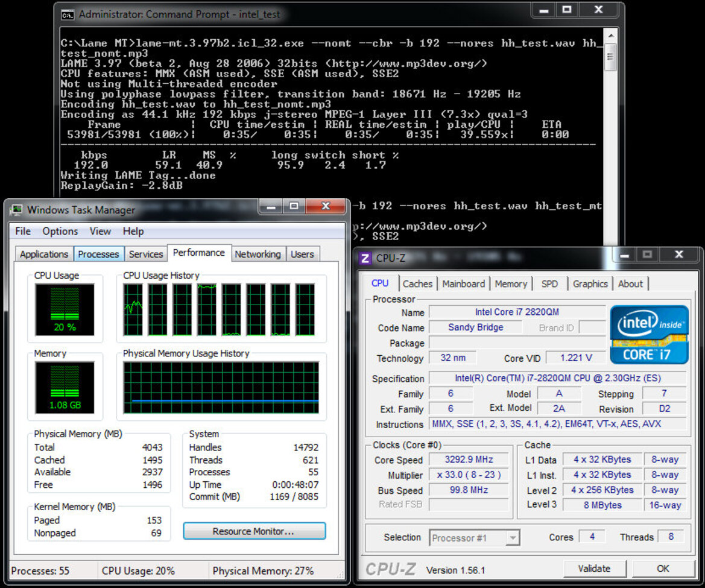
Task: Select the Performance tab
Action: coord(199,253)
